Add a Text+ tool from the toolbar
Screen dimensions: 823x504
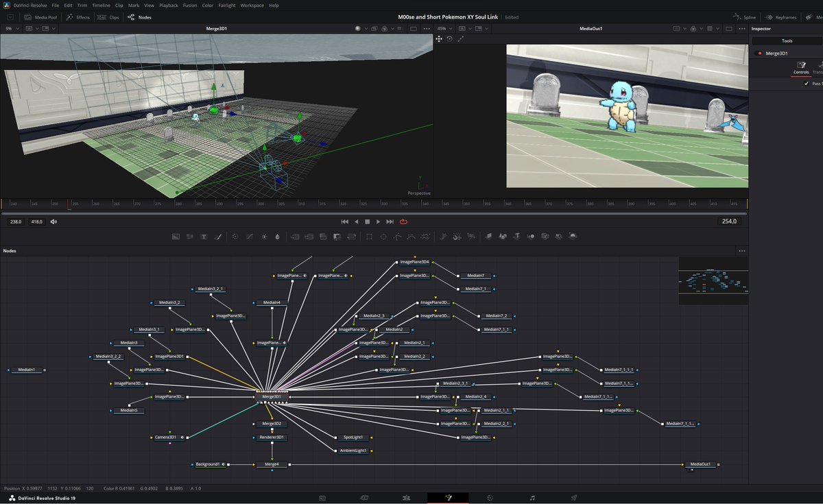pos(204,236)
